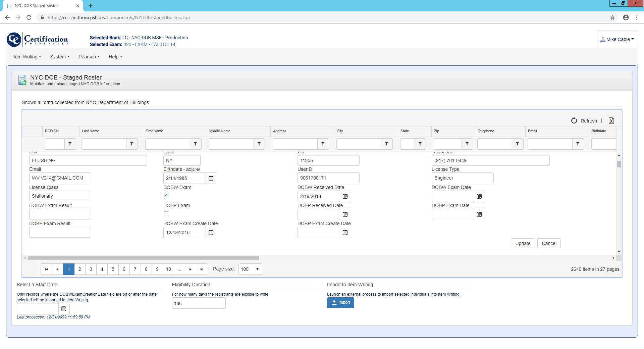The image size is (644, 349).
Task: Go to the last page of results
Action: click(x=202, y=269)
